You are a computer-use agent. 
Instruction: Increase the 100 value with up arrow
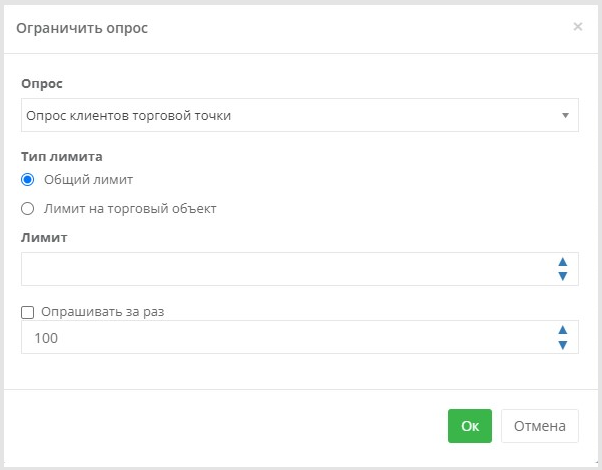click(563, 330)
